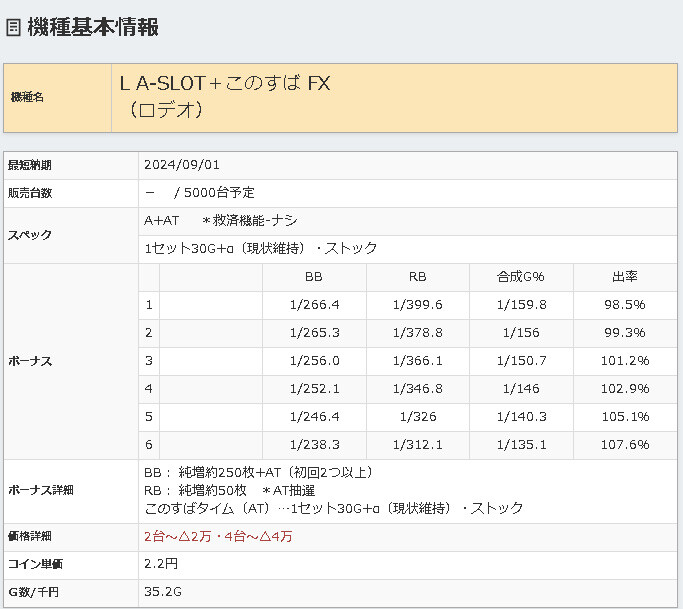Select the BB：純増約250枚+AT line
The width and height of the screenshot is (683, 609).
(x=259, y=473)
